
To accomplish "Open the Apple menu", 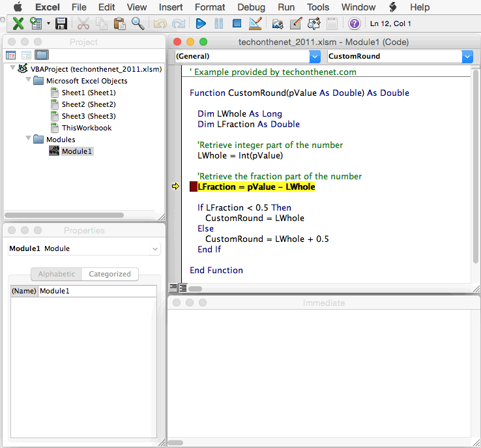I will (x=18, y=7).
